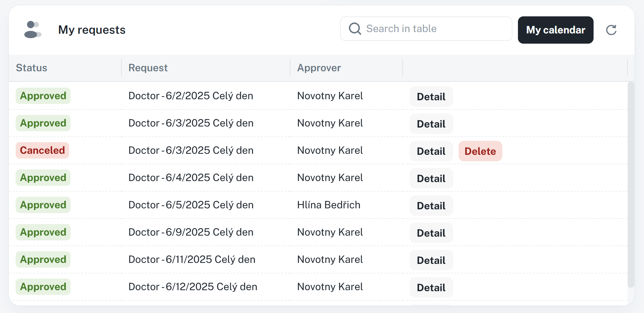Open Detail for the 6/12/2025 request
Image resolution: width=644 pixels, height=313 pixels.
click(x=431, y=287)
